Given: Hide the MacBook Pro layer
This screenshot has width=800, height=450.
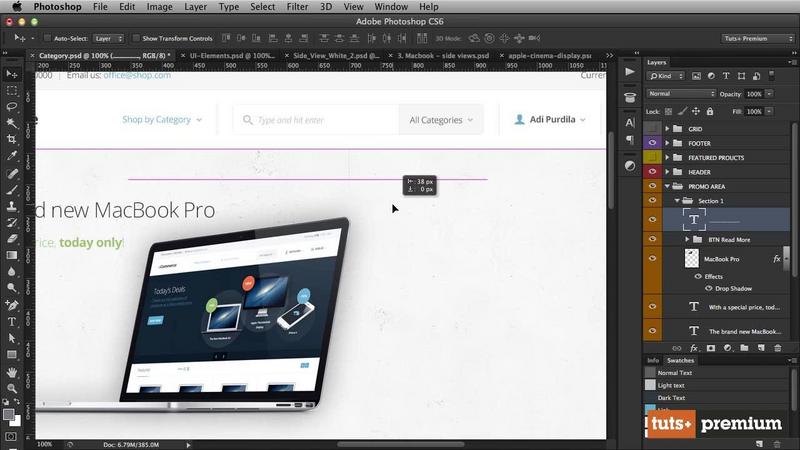Looking at the screenshot, I should tap(652, 258).
